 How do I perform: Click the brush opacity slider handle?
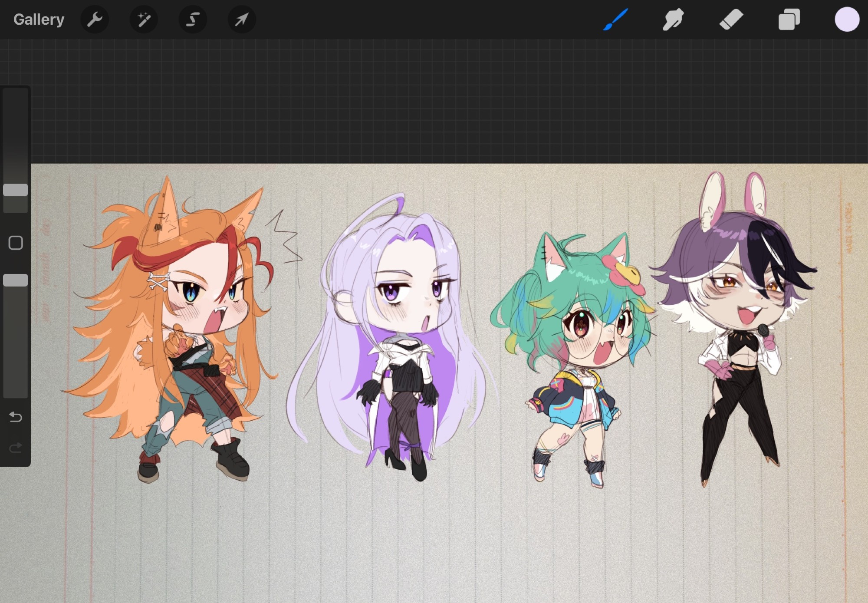[16, 280]
